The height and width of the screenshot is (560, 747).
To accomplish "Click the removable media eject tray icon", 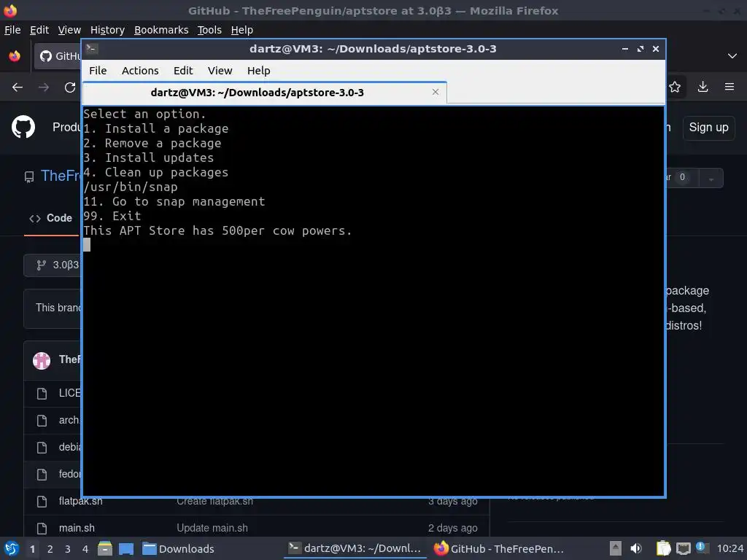I will click(616, 548).
